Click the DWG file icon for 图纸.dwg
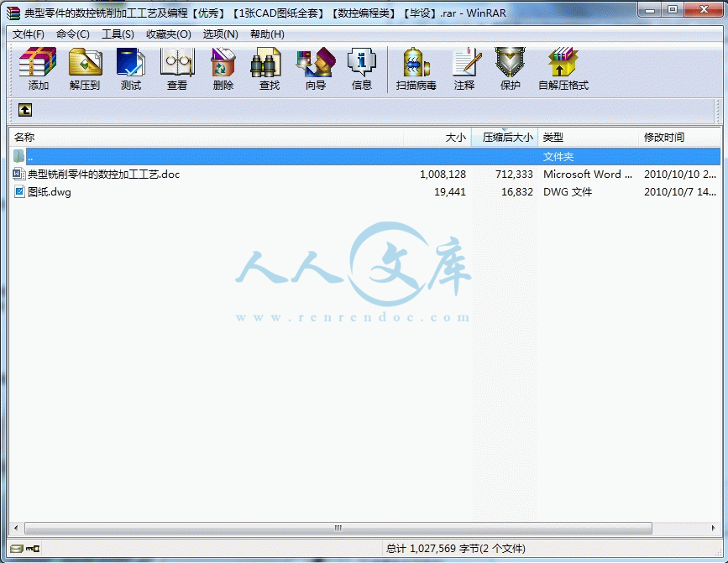 19,191
